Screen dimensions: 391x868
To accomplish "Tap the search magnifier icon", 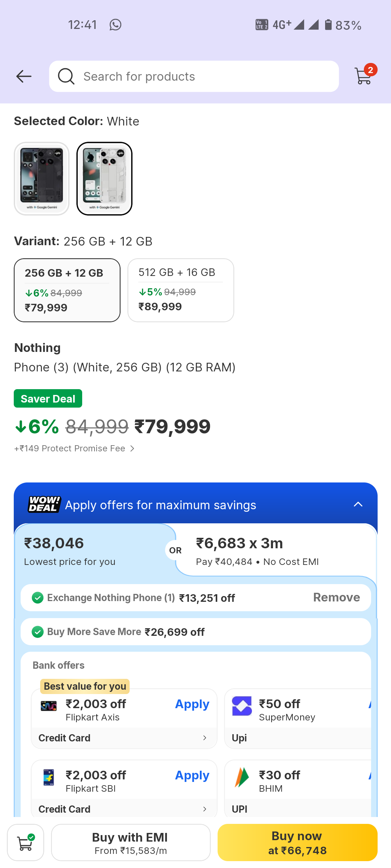I will click(66, 76).
